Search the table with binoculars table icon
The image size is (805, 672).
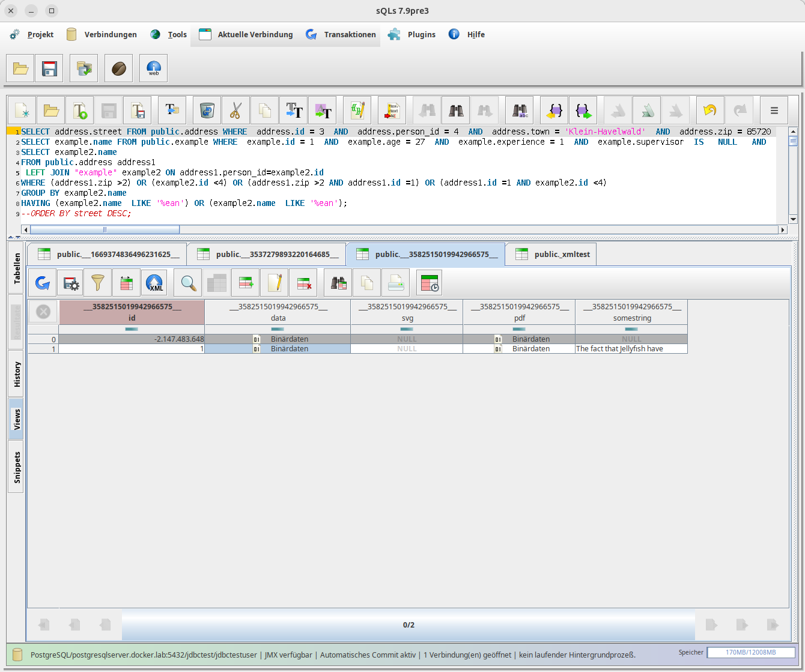point(338,283)
